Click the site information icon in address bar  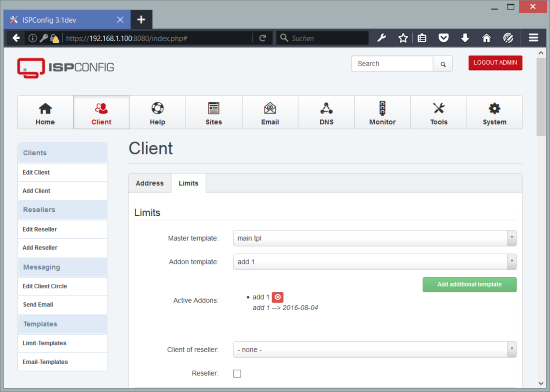[x=32, y=38]
